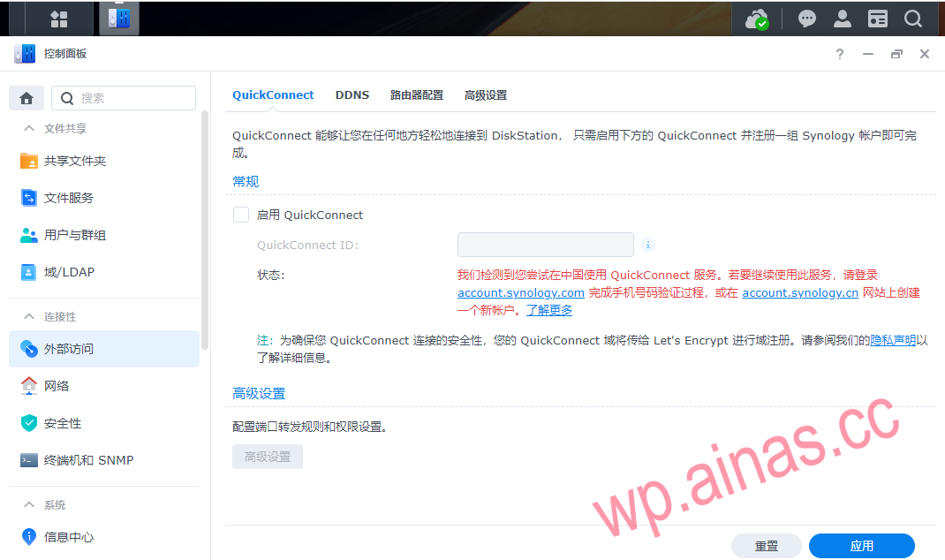Open the 隐私声明 privacy statement link

point(893,341)
